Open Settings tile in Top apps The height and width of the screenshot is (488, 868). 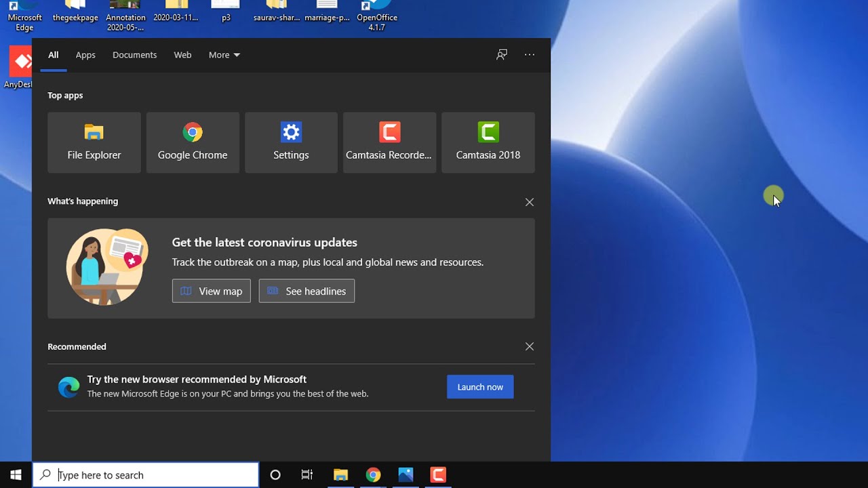click(291, 142)
